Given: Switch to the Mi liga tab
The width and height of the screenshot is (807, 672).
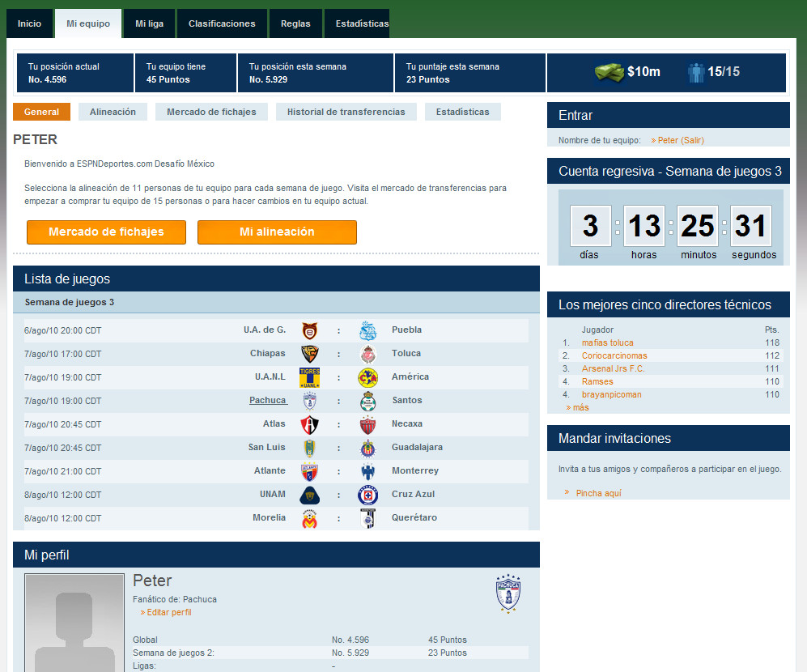Looking at the screenshot, I should pyautogui.click(x=149, y=23).
